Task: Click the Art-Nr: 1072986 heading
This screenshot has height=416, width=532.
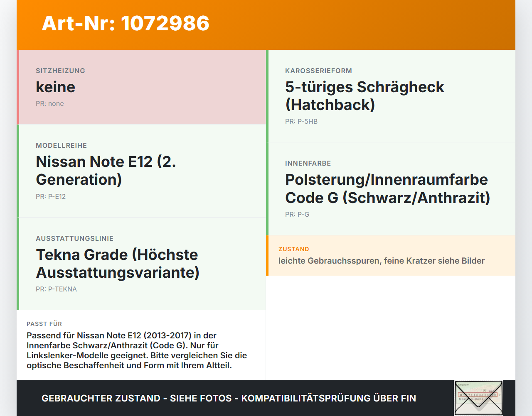Action: (x=126, y=23)
